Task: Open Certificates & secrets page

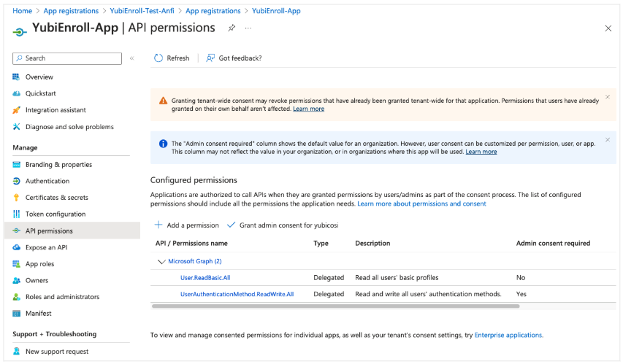Action: 56,198
